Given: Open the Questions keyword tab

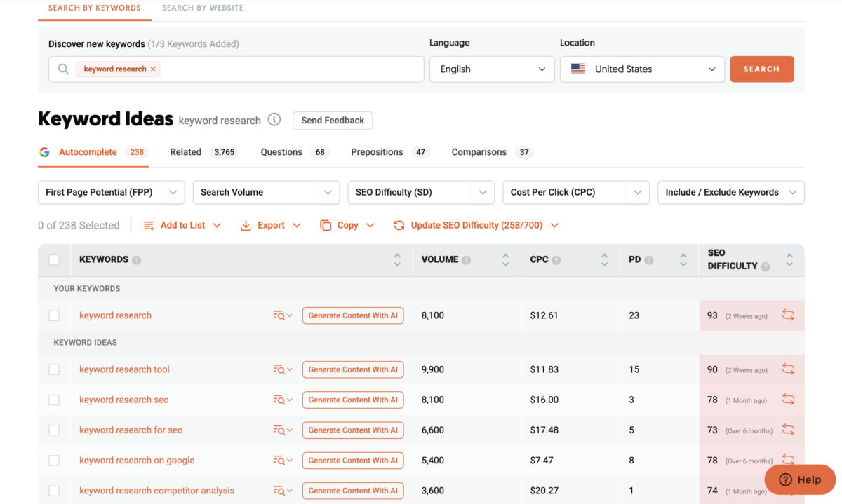Looking at the screenshot, I should (x=281, y=152).
